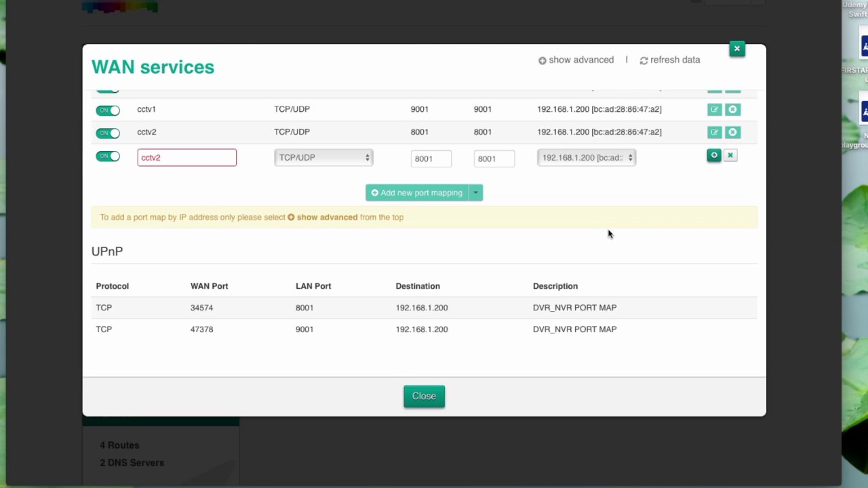
Task: Click TCP/UDP in the saved cctv2 row
Action: 292,132
